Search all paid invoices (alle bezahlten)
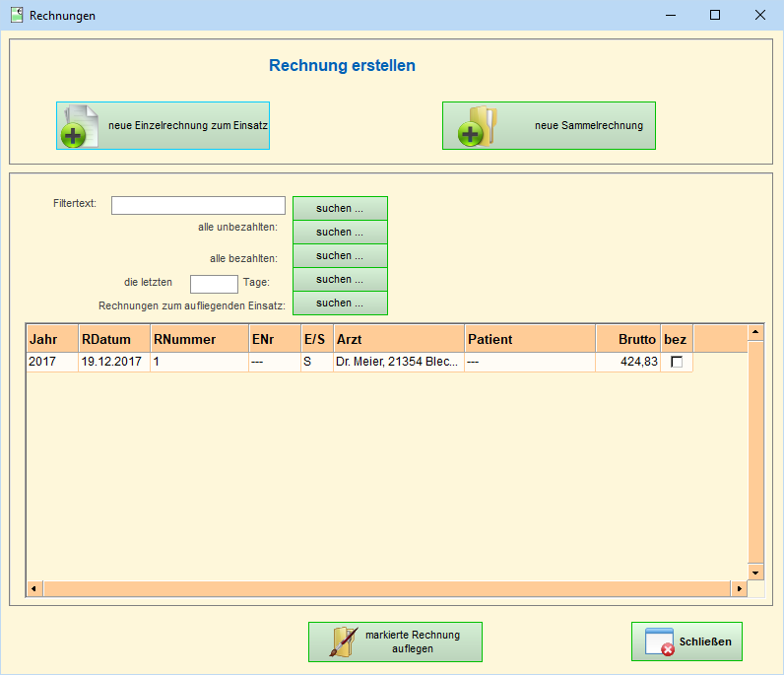 pyautogui.click(x=340, y=256)
